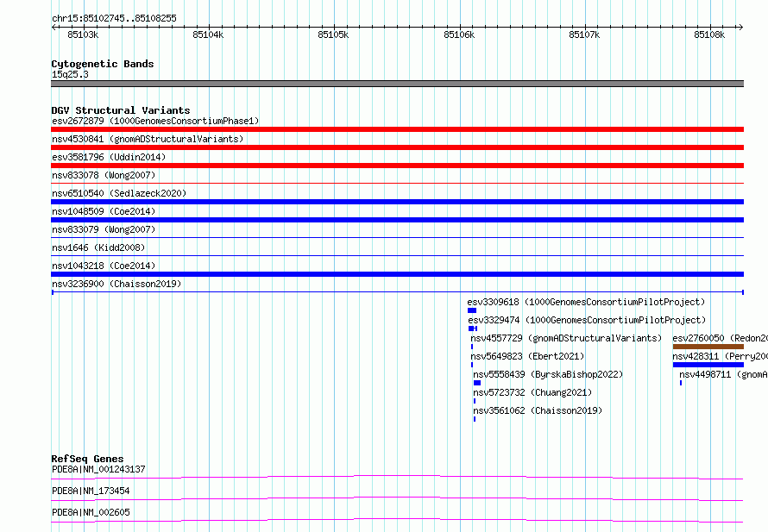The image size is (768, 532).
Task: Click the nsv5723732 (Chuang2021) label
Action: (532, 392)
